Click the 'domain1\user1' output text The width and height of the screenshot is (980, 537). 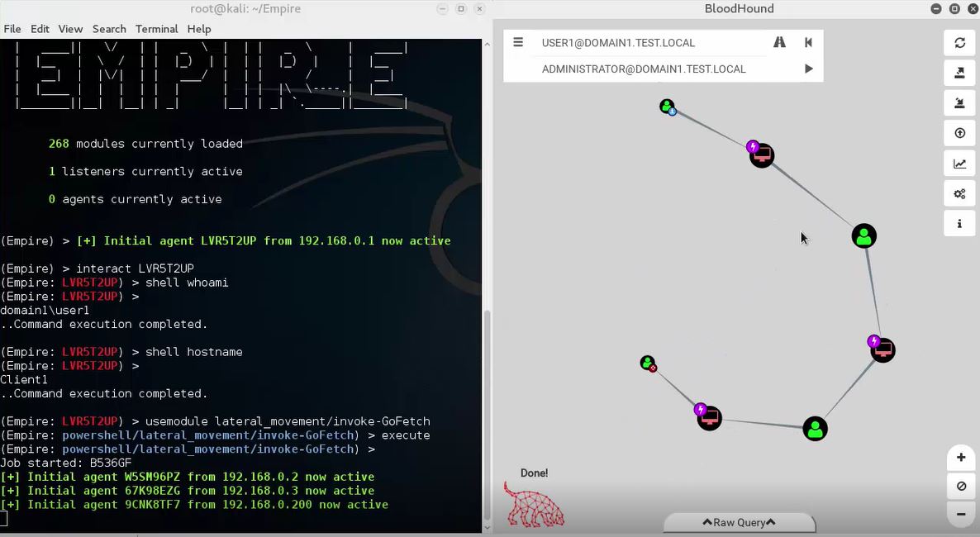click(x=45, y=310)
